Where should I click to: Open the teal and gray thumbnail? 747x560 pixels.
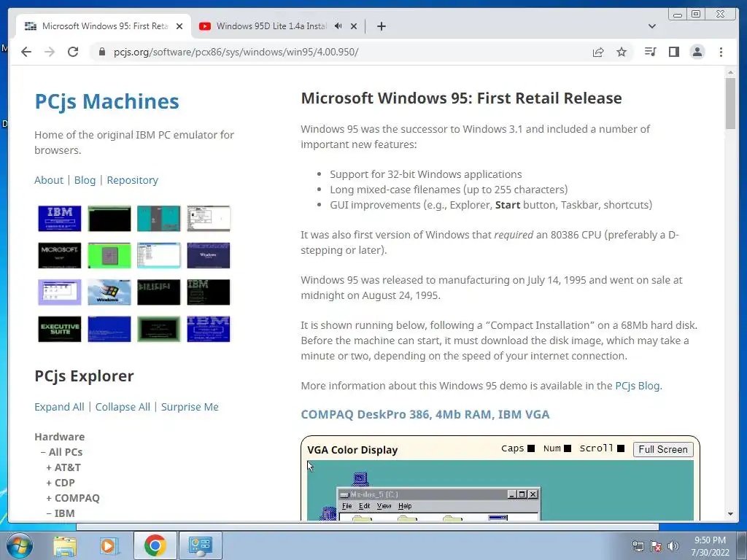click(x=158, y=219)
